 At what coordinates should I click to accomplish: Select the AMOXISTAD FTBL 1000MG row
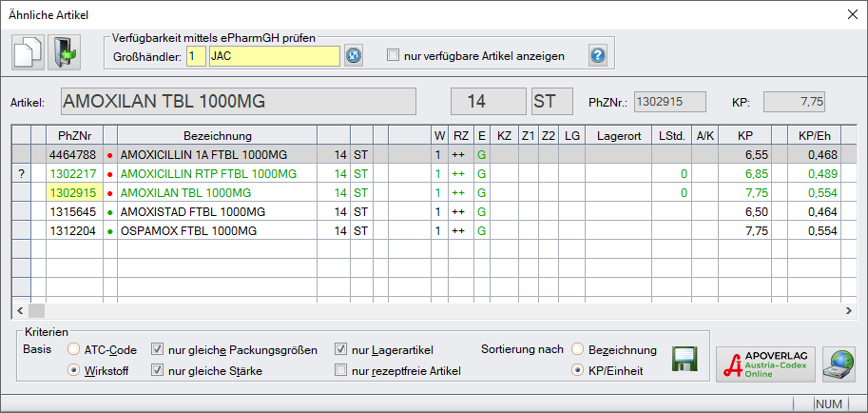tap(218, 211)
